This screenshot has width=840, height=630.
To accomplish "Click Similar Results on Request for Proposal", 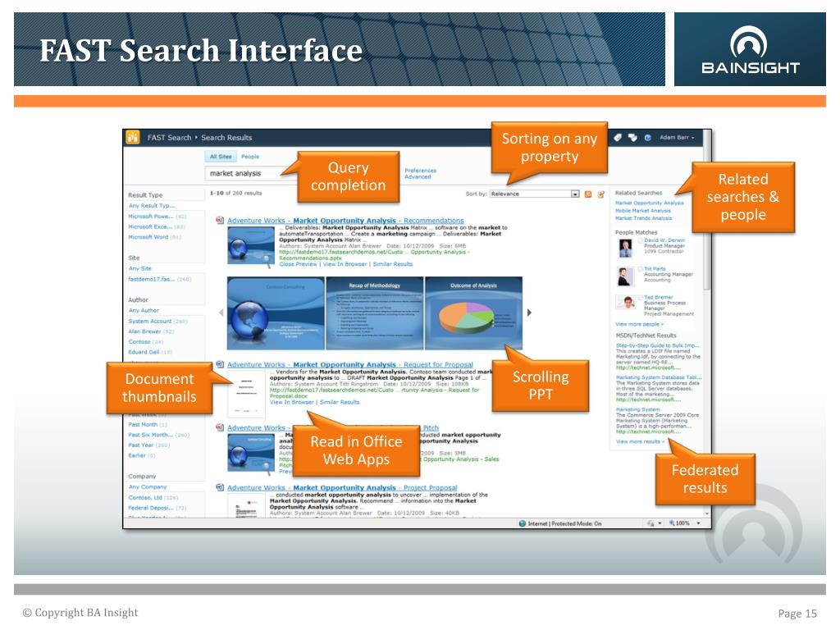I will pyautogui.click(x=340, y=402).
